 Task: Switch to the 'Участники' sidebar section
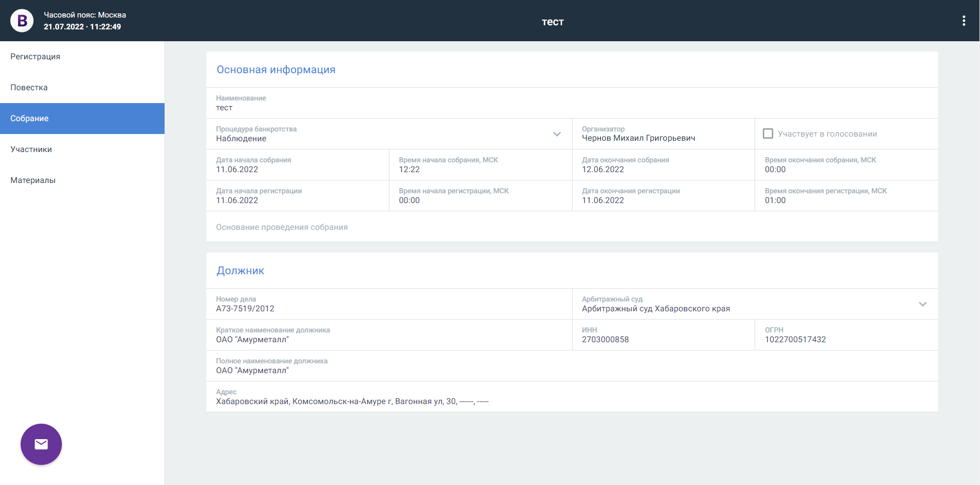(x=83, y=149)
